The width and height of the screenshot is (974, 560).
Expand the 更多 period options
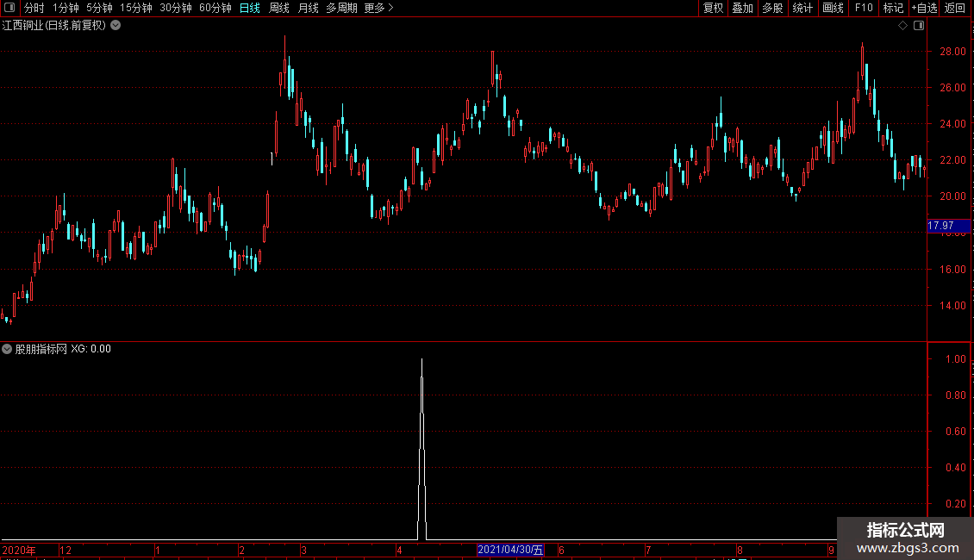pyautogui.click(x=378, y=8)
